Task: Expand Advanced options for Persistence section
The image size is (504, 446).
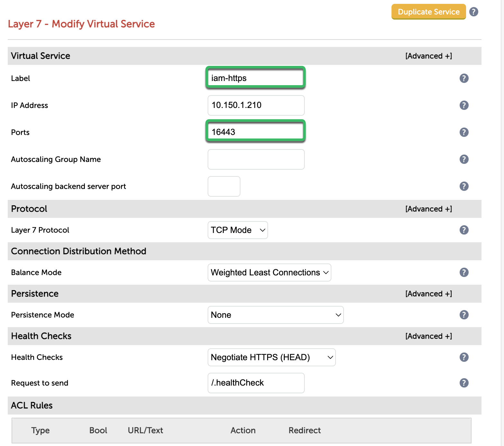Action: click(428, 294)
